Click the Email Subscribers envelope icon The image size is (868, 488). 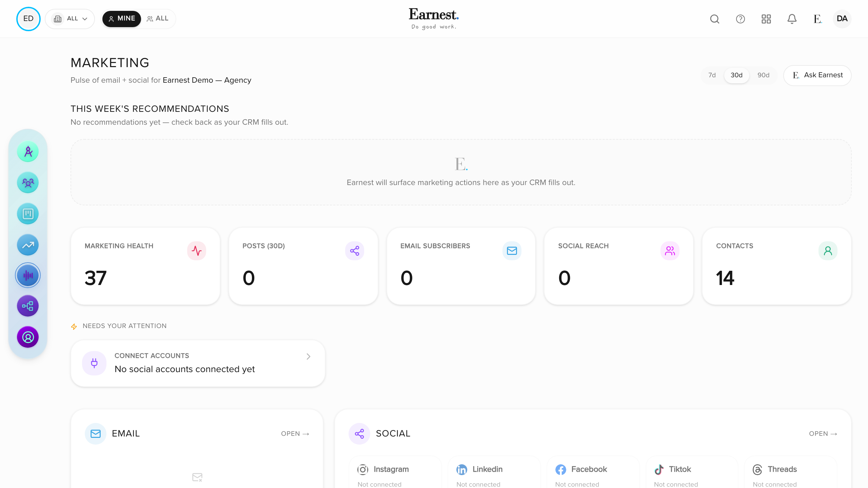click(512, 251)
